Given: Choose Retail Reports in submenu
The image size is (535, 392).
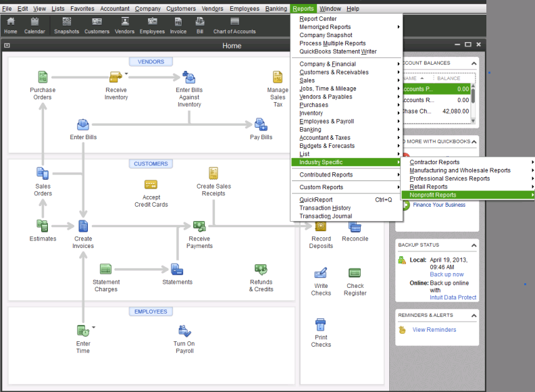Looking at the screenshot, I should (468, 187).
